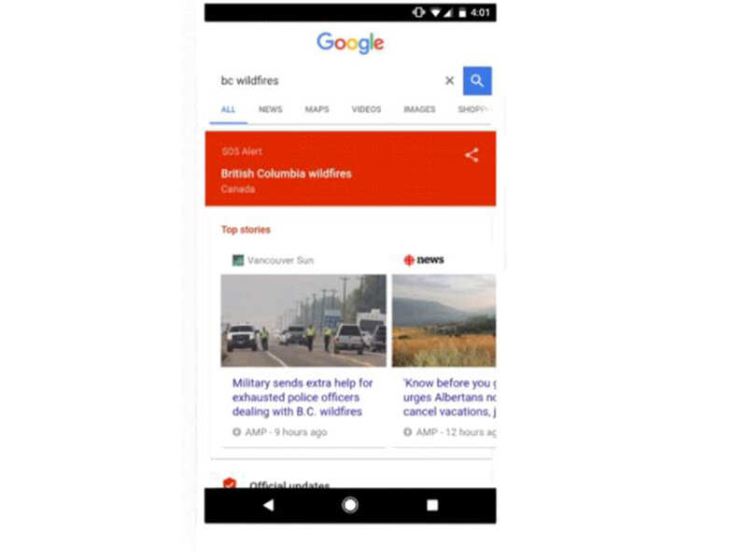Open the Videos tab
The image size is (747, 560).
tap(366, 109)
